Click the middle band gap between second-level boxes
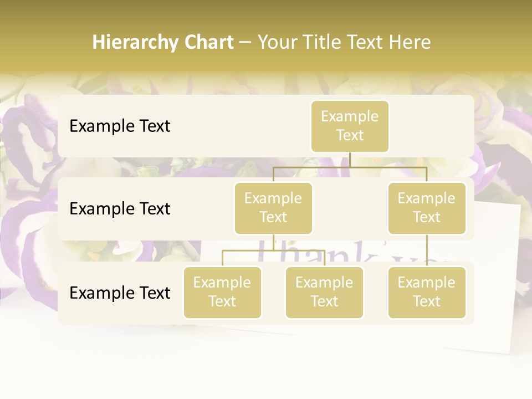The width and height of the screenshot is (532, 399). pos(350,208)
